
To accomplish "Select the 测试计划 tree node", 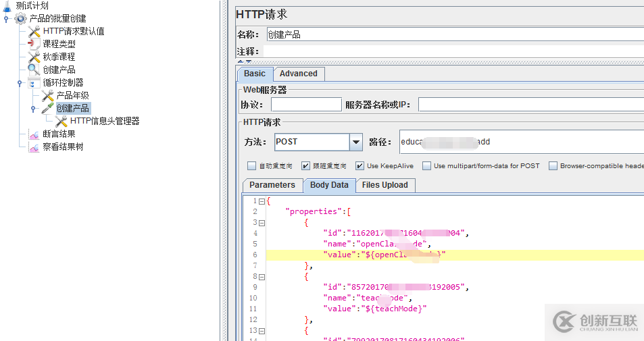I will point(32,5).
